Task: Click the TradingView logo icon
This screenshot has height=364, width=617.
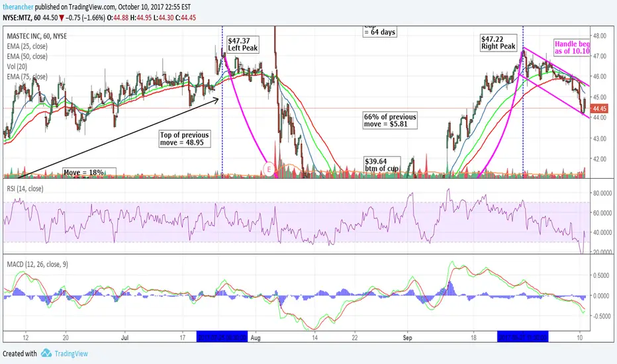Action: (46, 353)
